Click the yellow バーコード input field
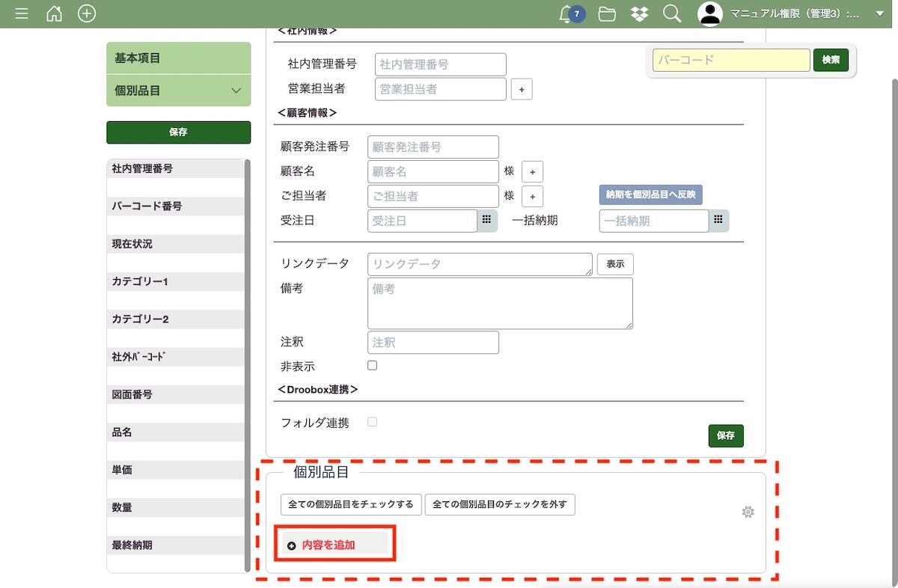 click(x=730, y=60)
